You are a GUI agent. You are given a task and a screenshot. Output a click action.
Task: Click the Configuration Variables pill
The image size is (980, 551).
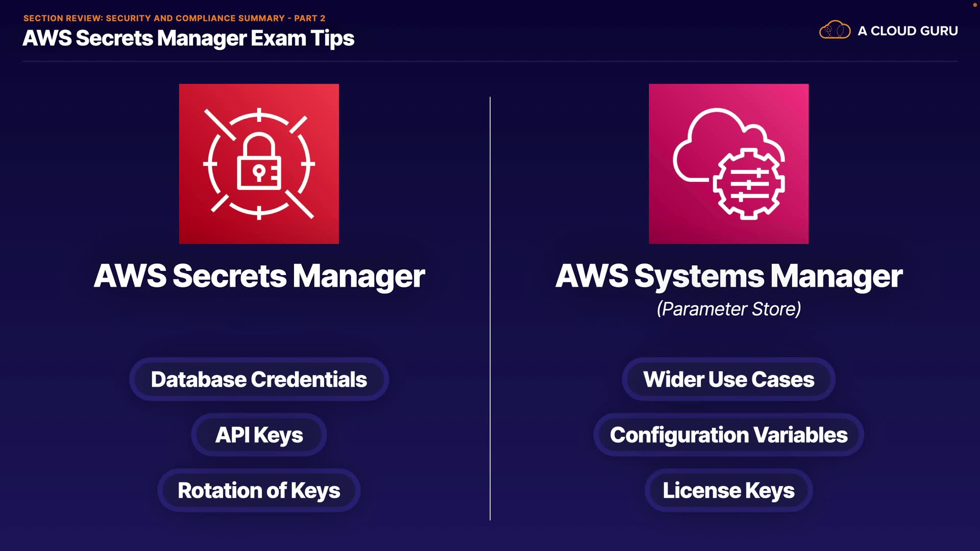click(x=728, y=435)
